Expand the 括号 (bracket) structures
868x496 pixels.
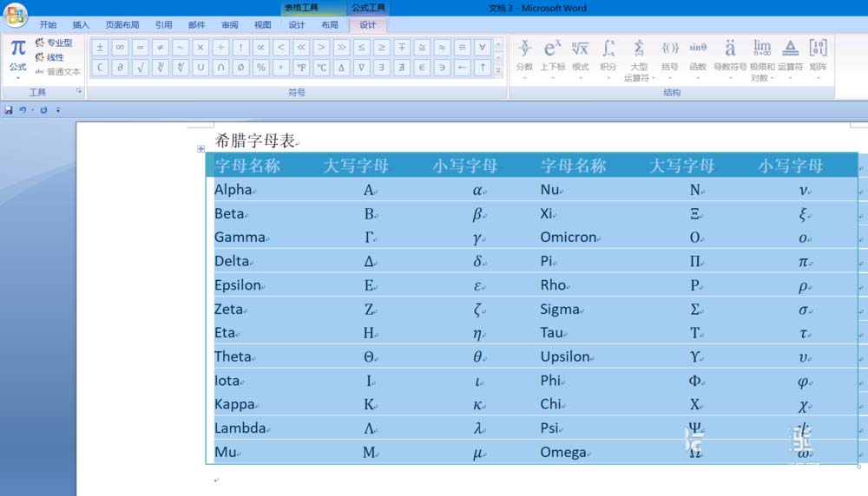tap(670, 59)
